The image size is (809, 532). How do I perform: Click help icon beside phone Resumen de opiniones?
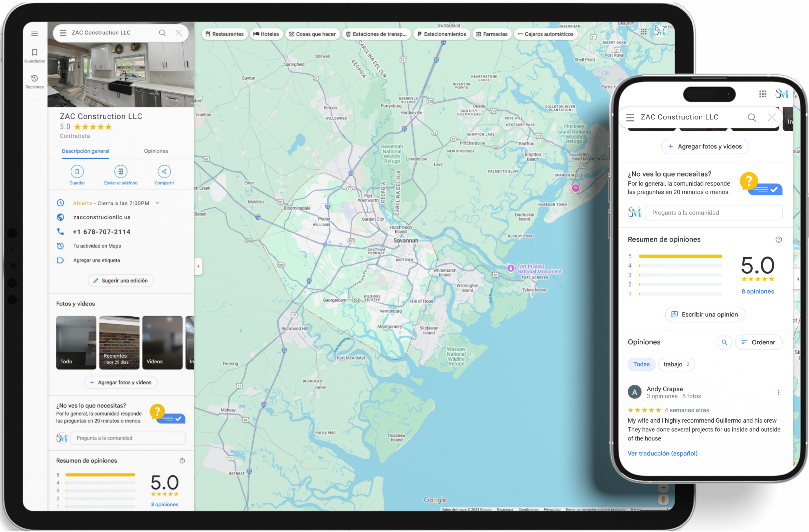tap(779, 240)
